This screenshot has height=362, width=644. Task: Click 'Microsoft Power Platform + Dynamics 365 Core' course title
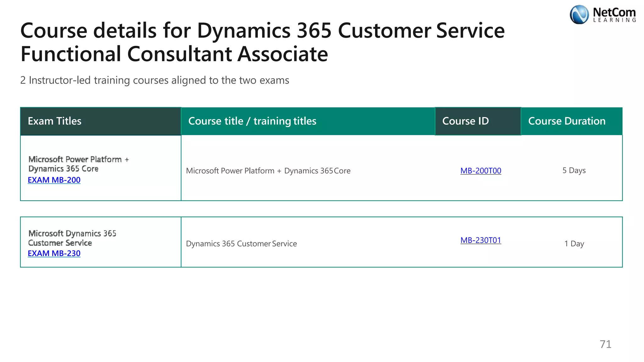click(x=268, y=171)
